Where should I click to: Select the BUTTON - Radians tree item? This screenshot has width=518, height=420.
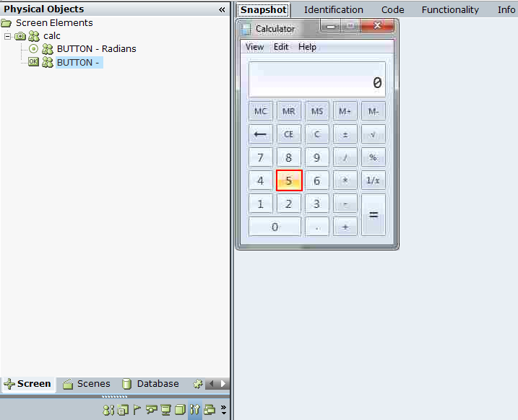pos(96,49)
